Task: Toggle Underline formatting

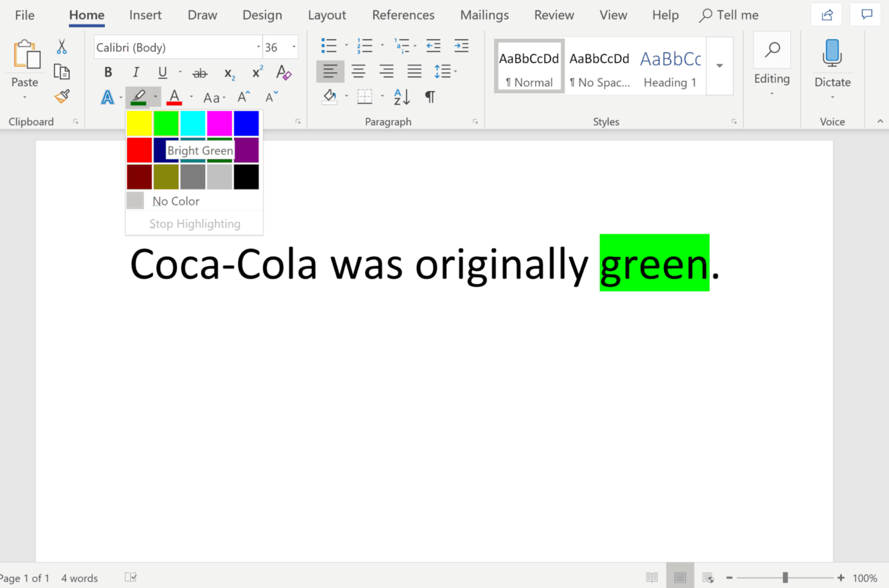Action: coord(162,72)
